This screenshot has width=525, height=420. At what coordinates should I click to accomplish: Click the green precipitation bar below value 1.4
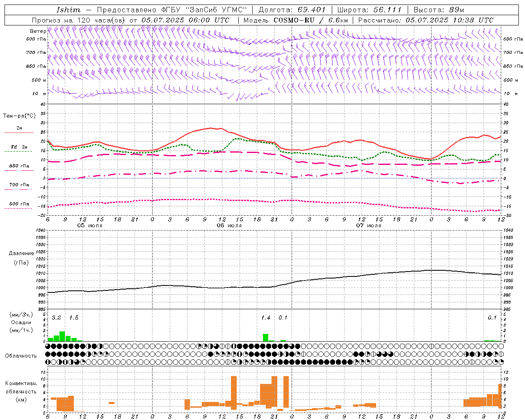(x=266, y=338)
